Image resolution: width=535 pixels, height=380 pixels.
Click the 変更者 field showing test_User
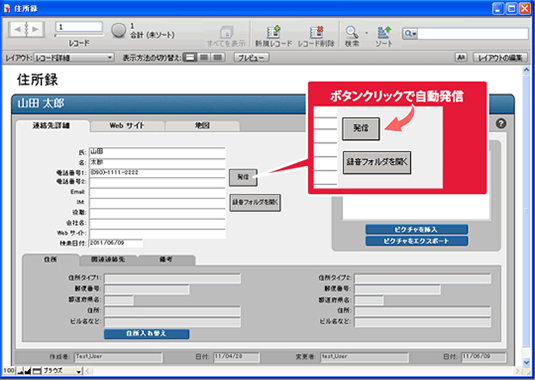[365, 357]
